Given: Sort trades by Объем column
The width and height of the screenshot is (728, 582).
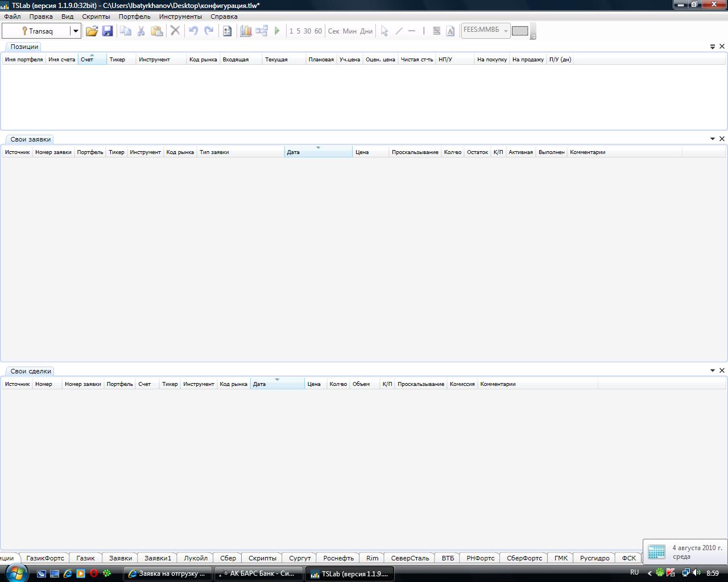Looking at the screenshot, I should tap(365, 384).
